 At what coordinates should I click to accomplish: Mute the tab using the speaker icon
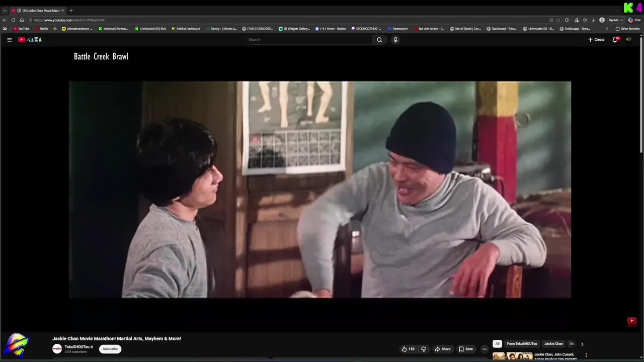pos(19,11)
